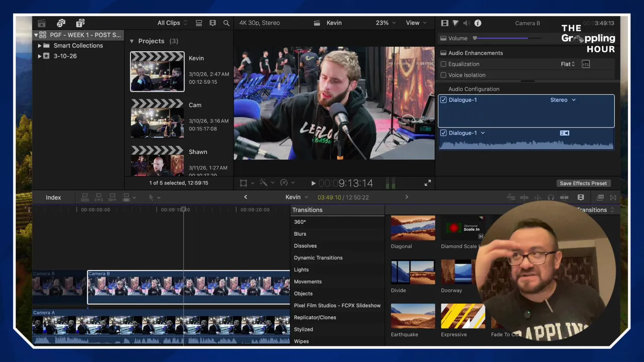Append clip to the storyline
Screen dimensions: 644x362
[x=112, y=198]
